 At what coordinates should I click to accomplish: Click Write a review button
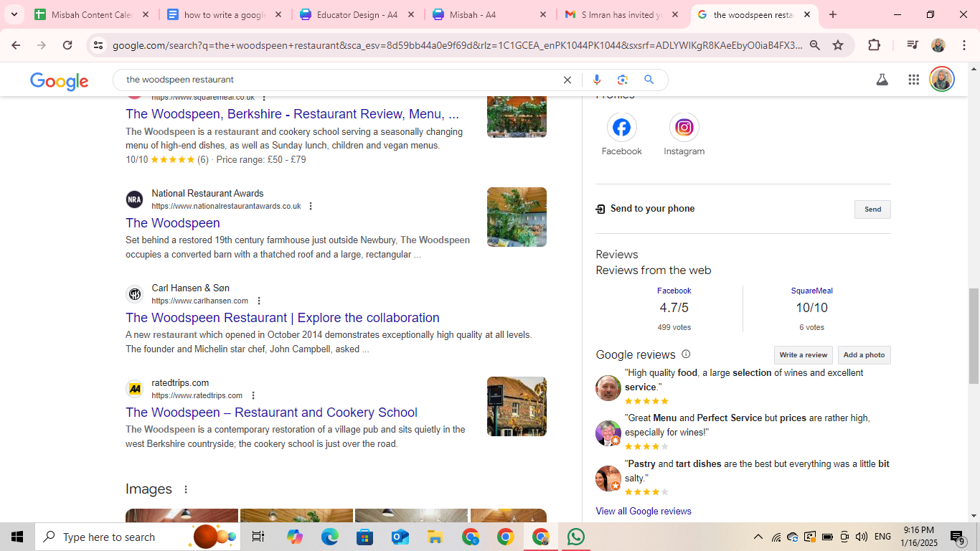pyautogui.click(x=804, y=355)
